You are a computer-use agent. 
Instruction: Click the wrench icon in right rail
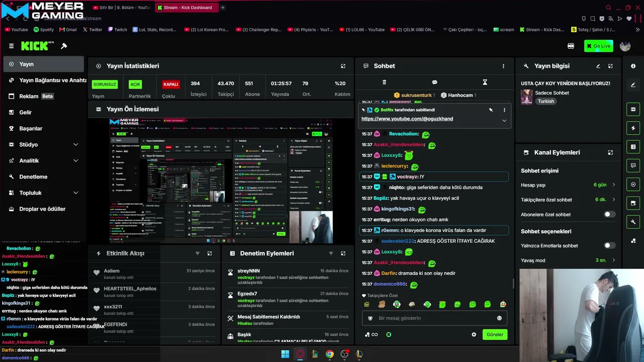(633, 222)
